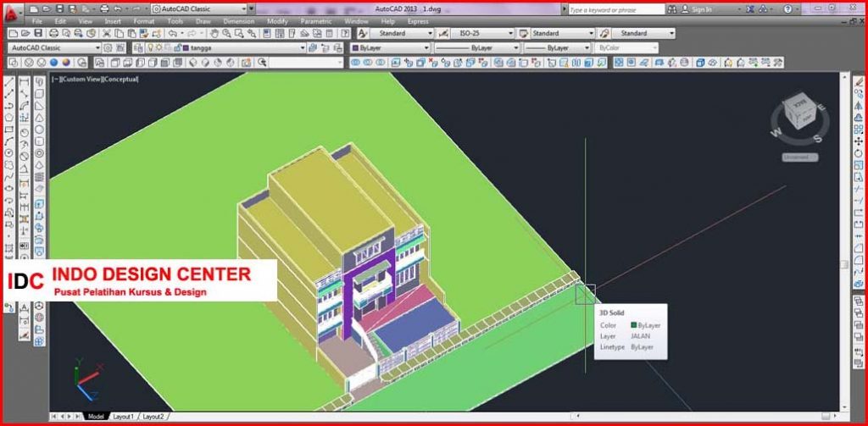Click the binoculars search icon
The height and width of the screenshot is (426, 868).
point(672,9)
